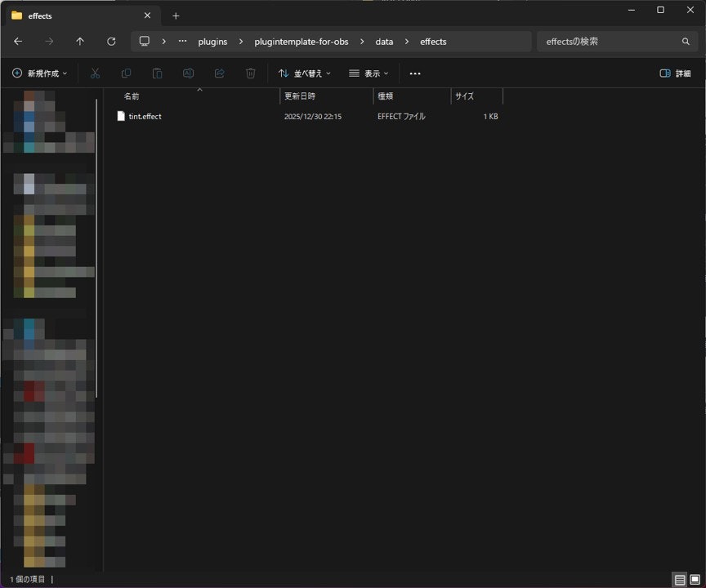706x588 pixels.
Task: Expand chevron after plugins breadcrumb
Action: (x=241, y=42)
